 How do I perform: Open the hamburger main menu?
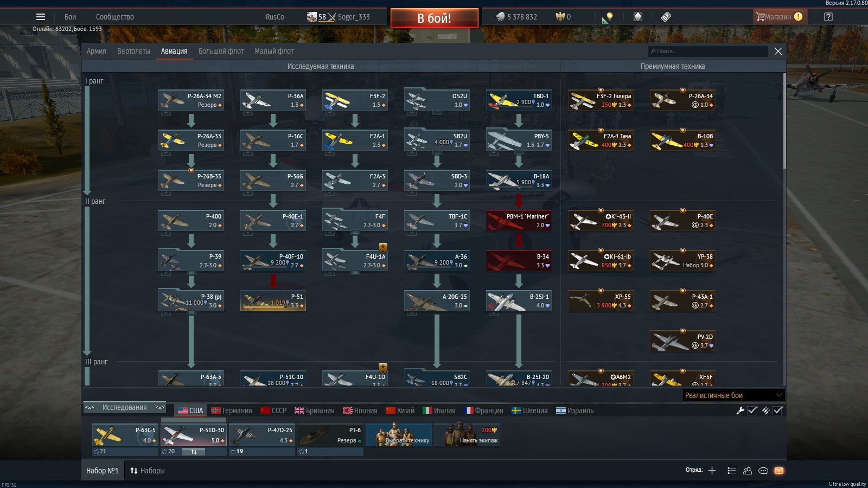point(41,17)
